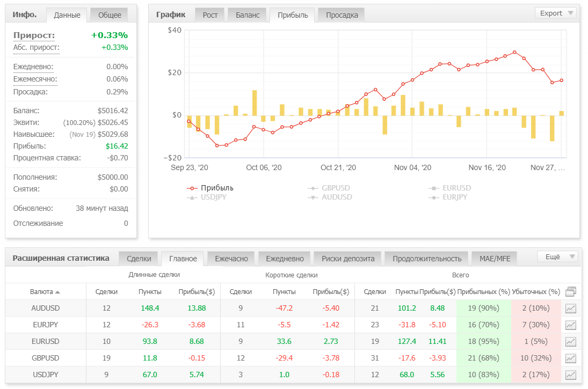Click the Ежедневно label in Info panel
The width and height of the screenshot is (588, 389).
[33, 67]
